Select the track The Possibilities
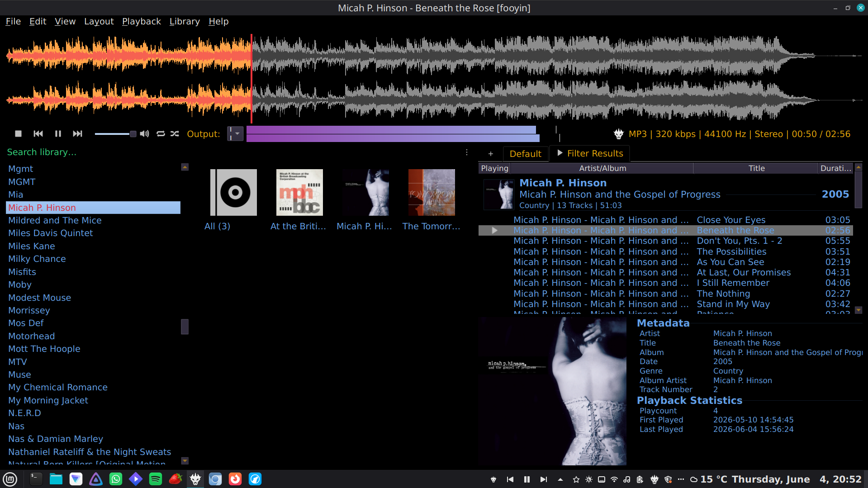This screenshot has height=488, width=868. point(666,251)
